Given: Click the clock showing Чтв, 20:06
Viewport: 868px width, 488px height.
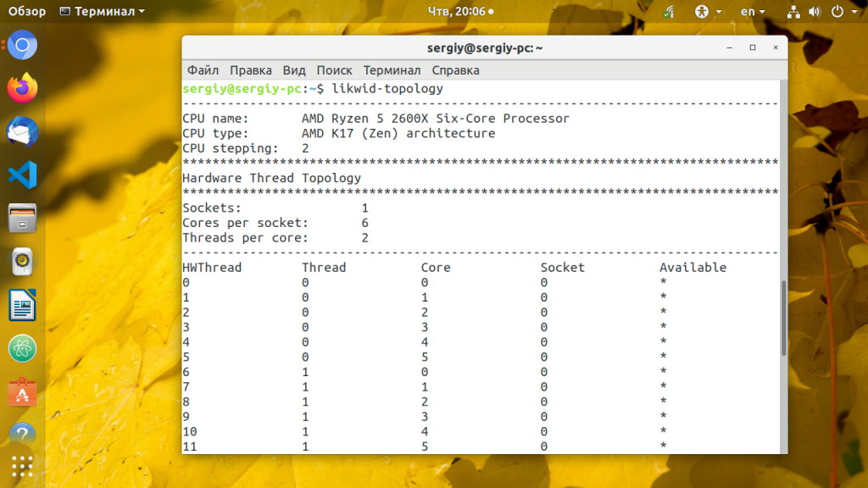Looking at the screenshot, I should 459,12.
